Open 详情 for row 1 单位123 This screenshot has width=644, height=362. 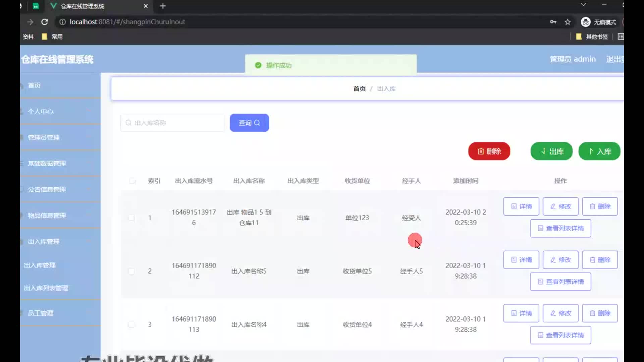pos(521,206)
